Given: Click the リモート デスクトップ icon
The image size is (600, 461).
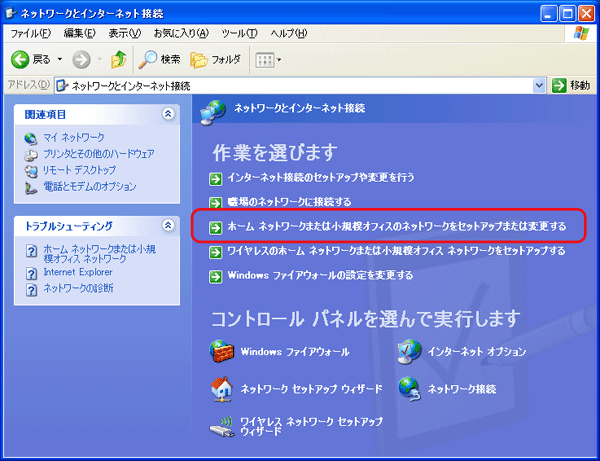Looking at the screenshot, I should 31,171.
